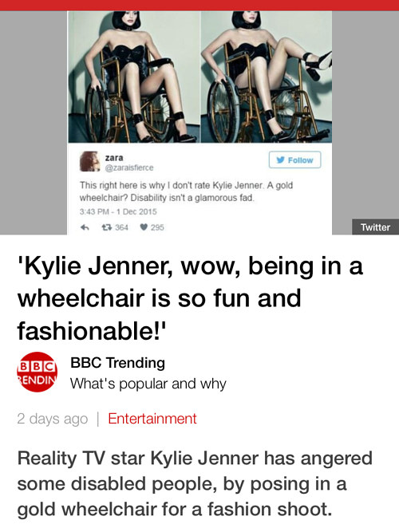This screenshot has width=399, height=532.
Task: Click the heart like icon showing 295
Action: pos(144,227)
